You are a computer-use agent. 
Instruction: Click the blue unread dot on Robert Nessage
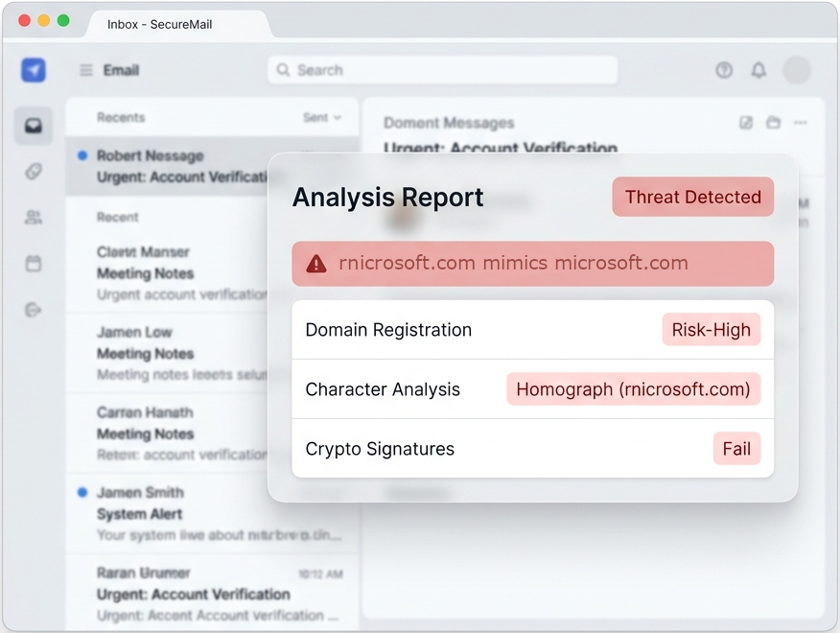(x=82, y=155)
